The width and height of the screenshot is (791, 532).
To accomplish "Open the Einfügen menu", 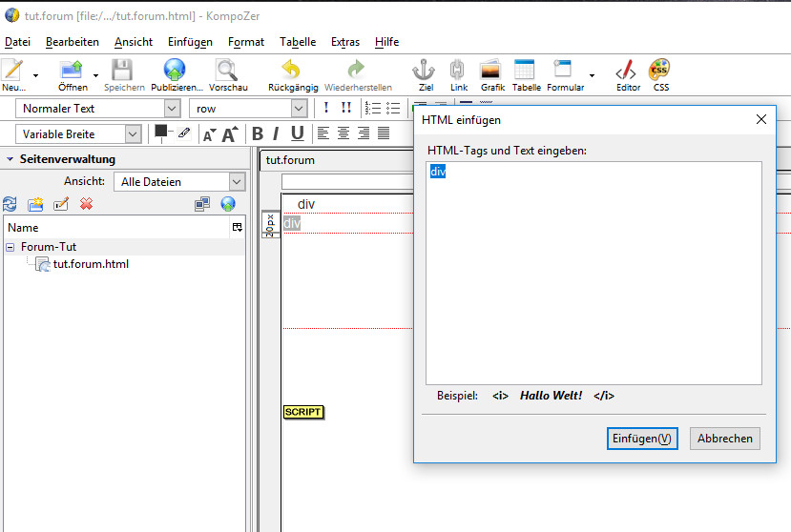I will (x=190, y=42).
